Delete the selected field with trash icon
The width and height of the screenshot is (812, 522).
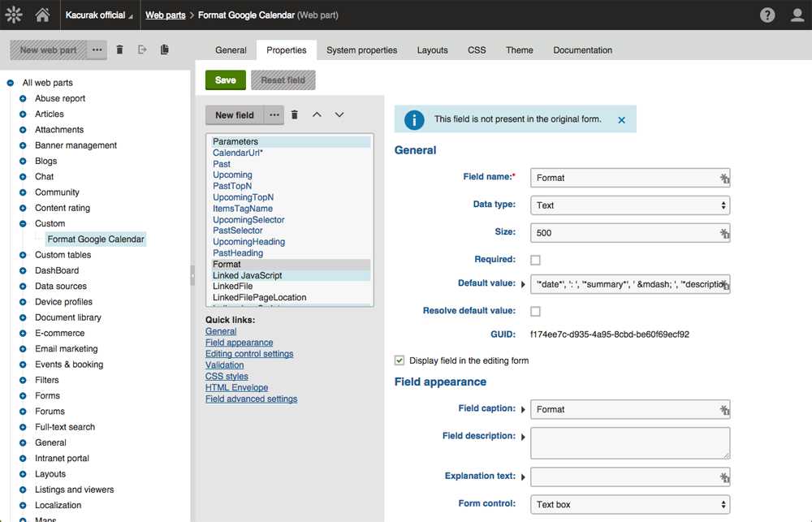click(295, 115)
